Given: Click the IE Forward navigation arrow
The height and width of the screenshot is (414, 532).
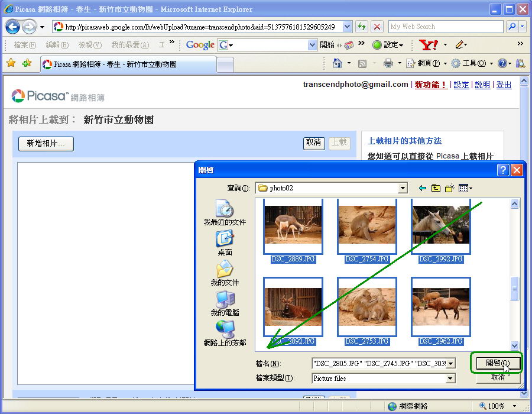Looking at the screenshot, I should 29,27.
